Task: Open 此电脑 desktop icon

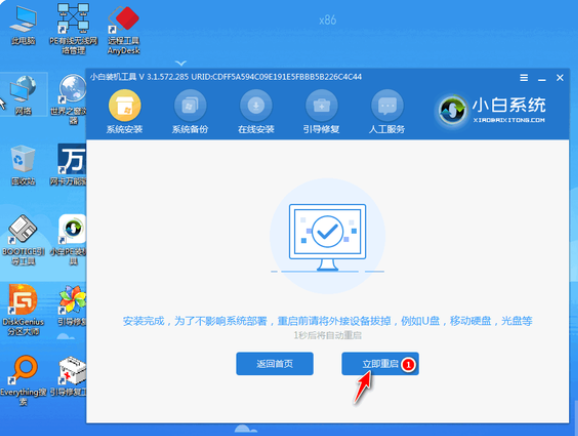Action: [x=23, y=26]
